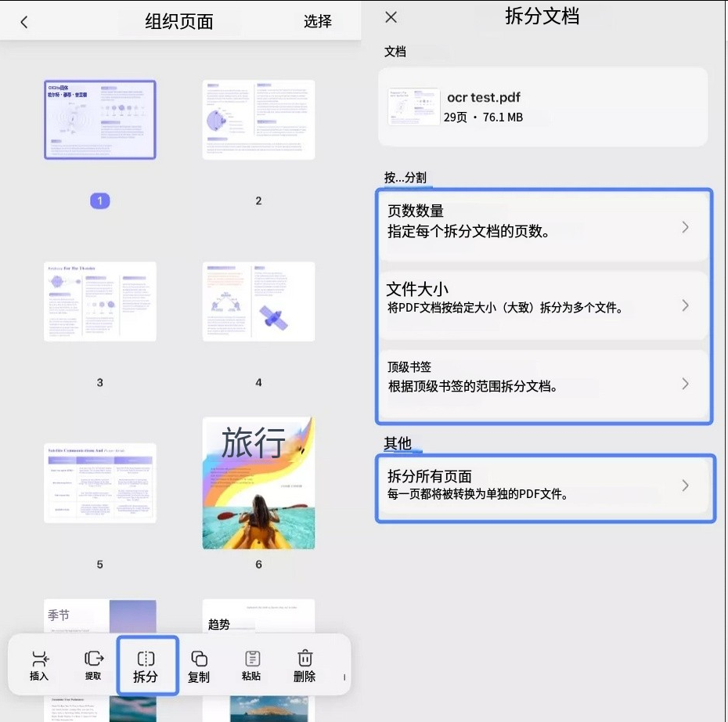Close the 拆分文档 panel with the X
Image resolution: width=728 pixels, height=722 pixels.
pos(390,17)
